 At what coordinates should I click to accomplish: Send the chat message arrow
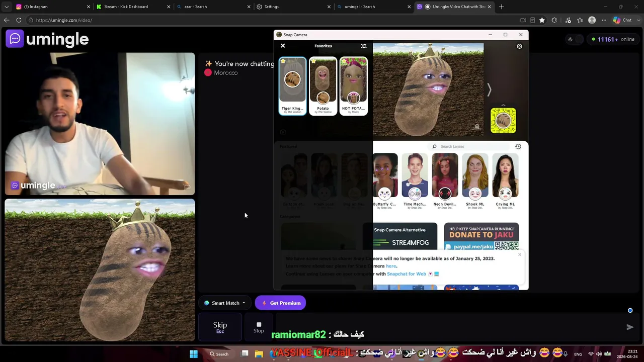pyautogui.click(x=629, y=327)
